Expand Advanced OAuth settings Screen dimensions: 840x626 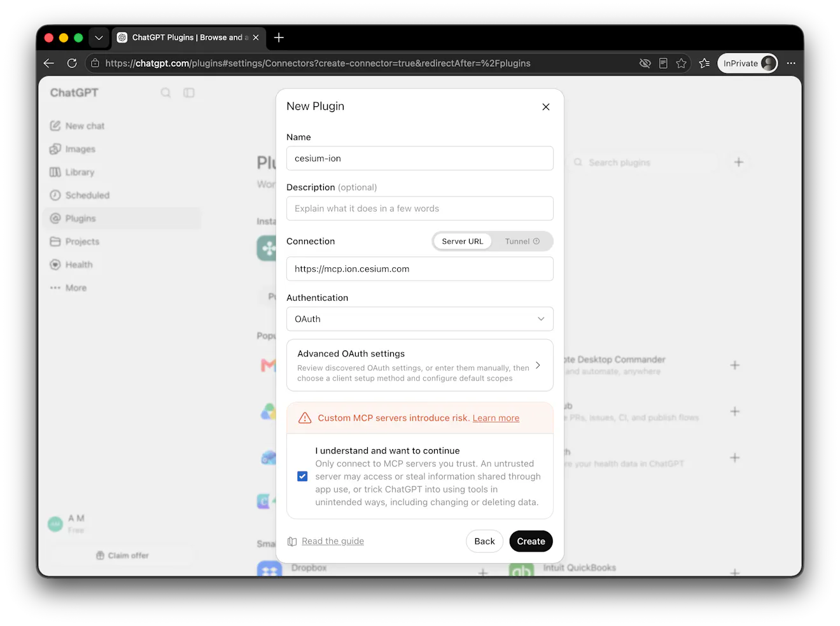420,365
